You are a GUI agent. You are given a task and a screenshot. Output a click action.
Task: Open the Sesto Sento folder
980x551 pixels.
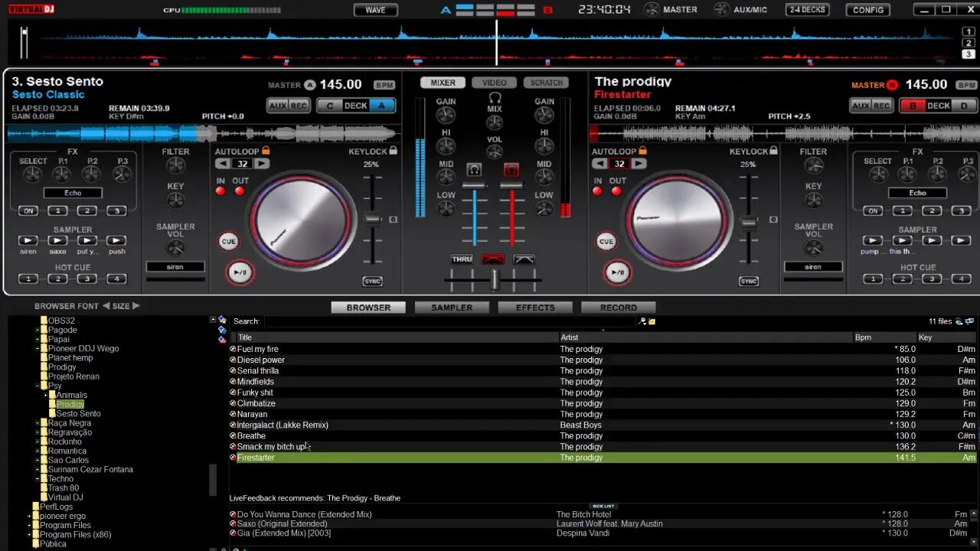tap(78, 414)
